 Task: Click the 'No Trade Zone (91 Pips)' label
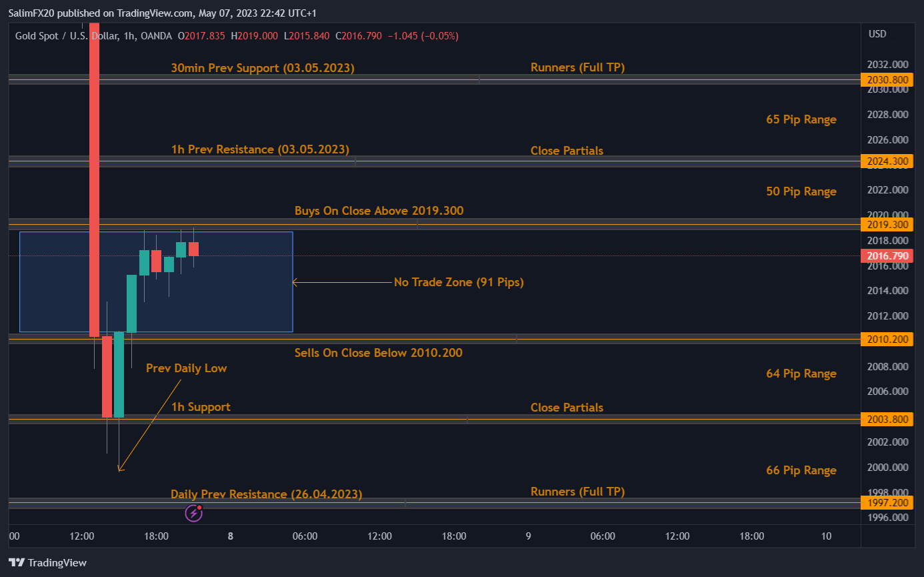(x=459, y=282)
